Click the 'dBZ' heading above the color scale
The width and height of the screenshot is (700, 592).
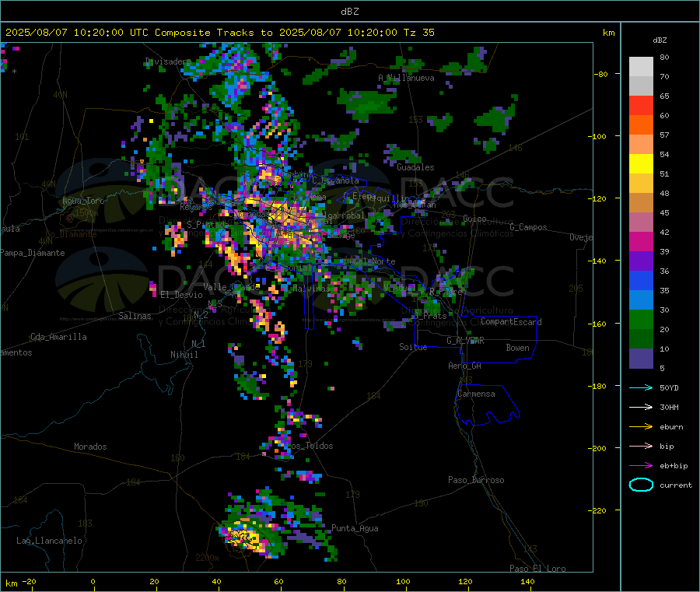pos(660,40)
